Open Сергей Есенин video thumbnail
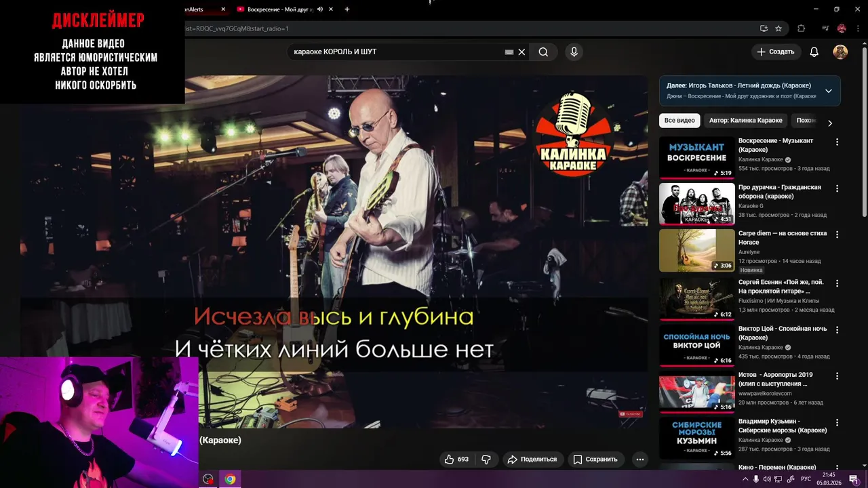 [x=697, y=299]
